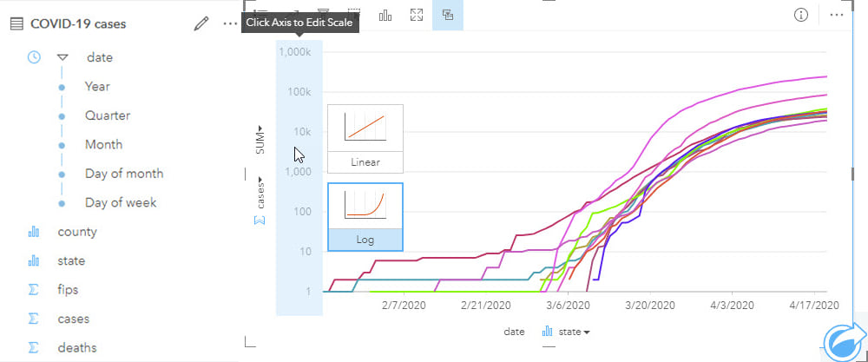Click the blue arrow logo icon
Viewport: 868px width, 362px height.
(843, 340)
